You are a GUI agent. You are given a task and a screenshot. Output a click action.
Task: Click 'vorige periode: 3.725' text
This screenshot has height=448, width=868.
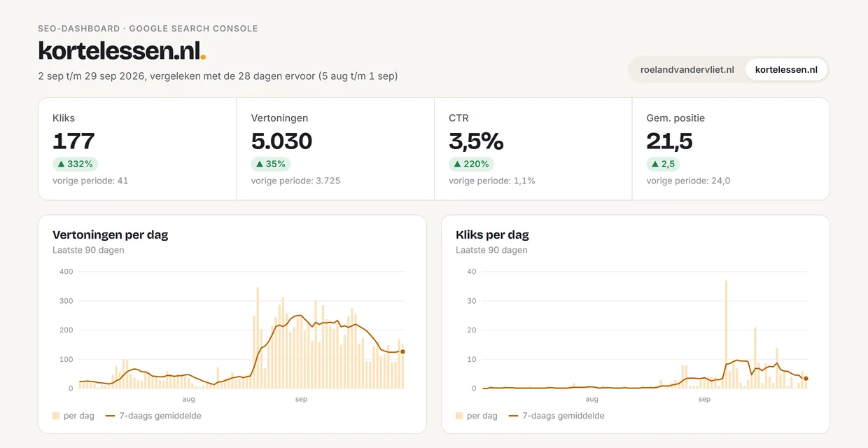coord(295,181)
